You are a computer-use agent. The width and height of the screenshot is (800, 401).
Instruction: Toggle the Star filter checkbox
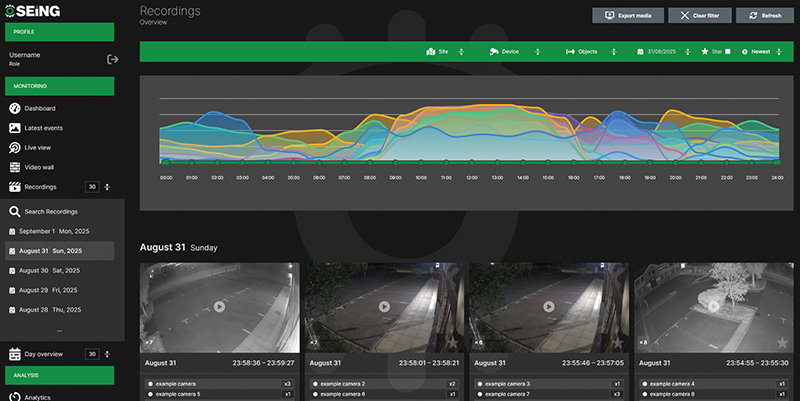[x=728, y=51]
